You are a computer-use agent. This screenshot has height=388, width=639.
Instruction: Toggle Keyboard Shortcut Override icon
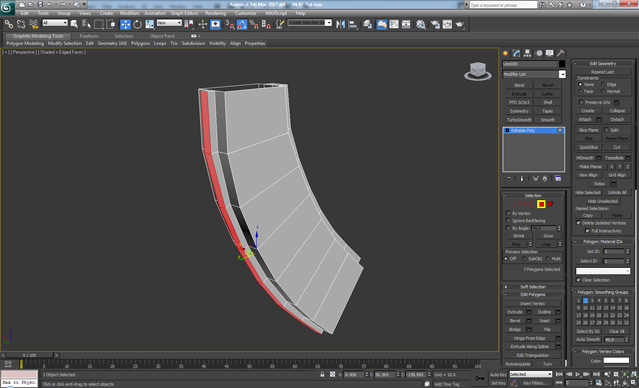tap(215, 24)
